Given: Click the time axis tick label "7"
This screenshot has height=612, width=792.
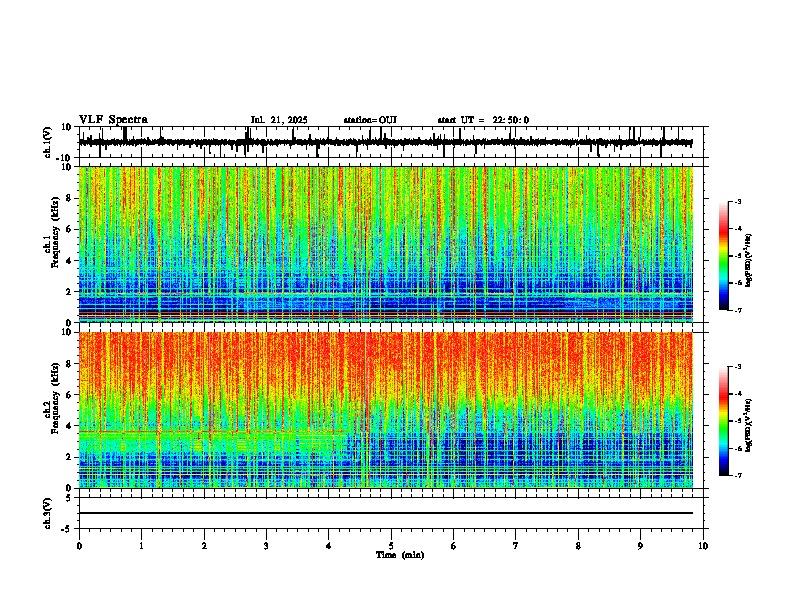Looking at the screenshot, I should [x=516, y=546].
